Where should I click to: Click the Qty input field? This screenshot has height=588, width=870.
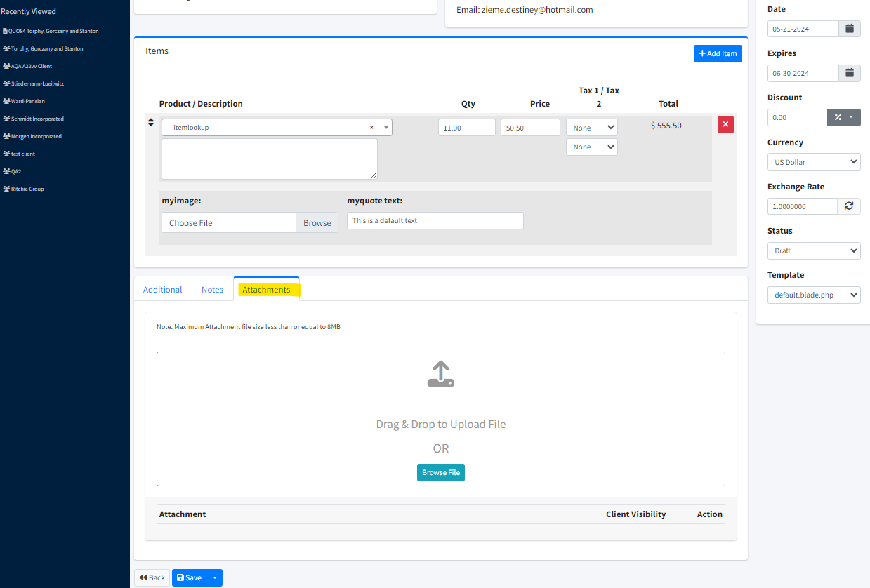coord(466,128)
